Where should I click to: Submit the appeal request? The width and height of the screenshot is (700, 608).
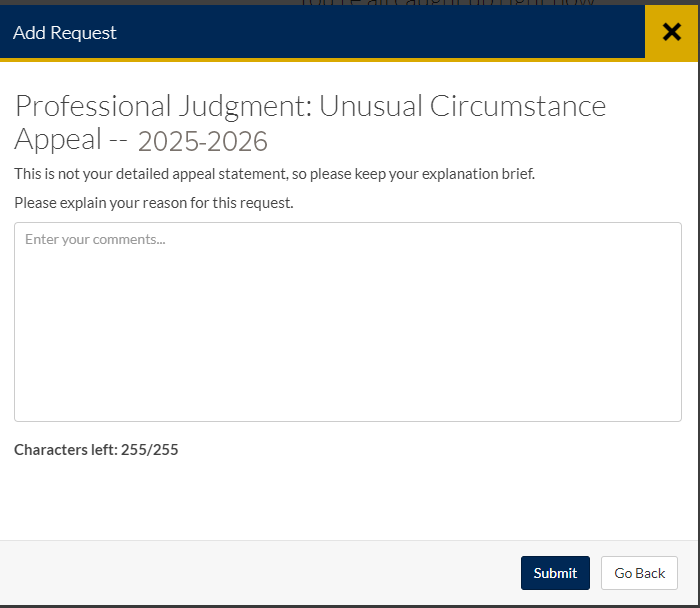(555, 573)
